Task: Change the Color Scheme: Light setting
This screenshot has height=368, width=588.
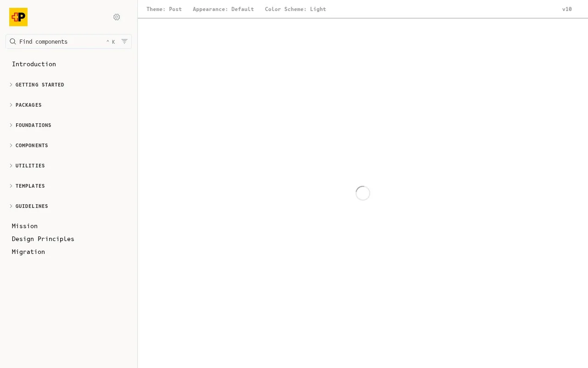Action: coord(295,9)
